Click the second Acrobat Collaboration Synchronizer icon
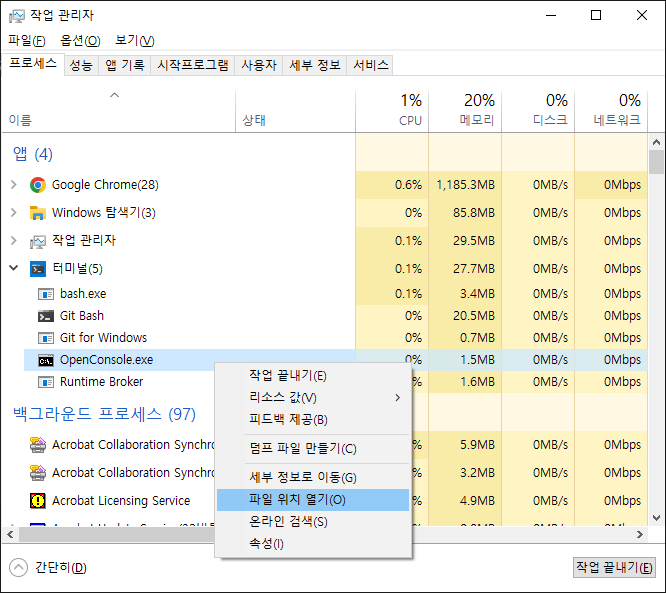Screen dimensions: 666x593 coord(38,473)
